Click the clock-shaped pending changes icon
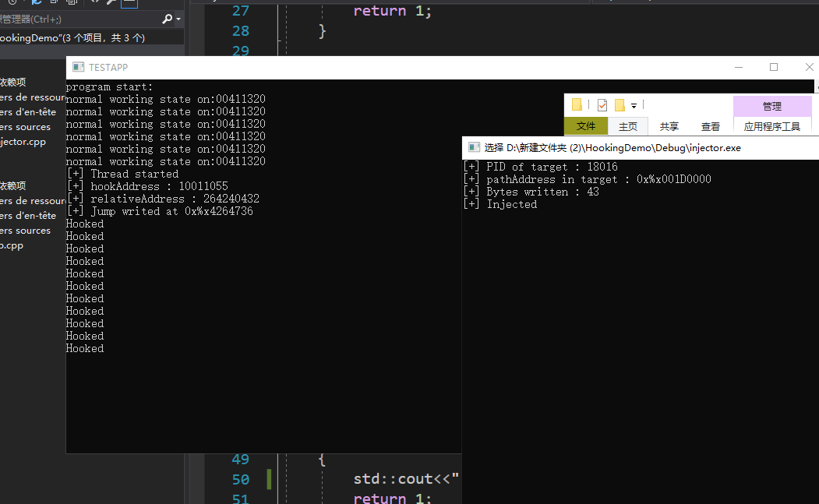 [12, 3]
